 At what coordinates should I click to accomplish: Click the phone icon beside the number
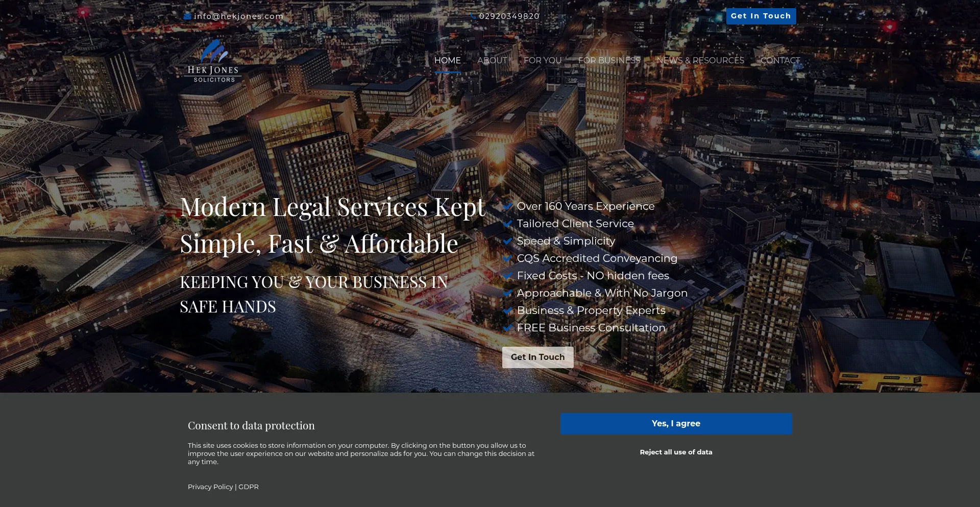473,16
